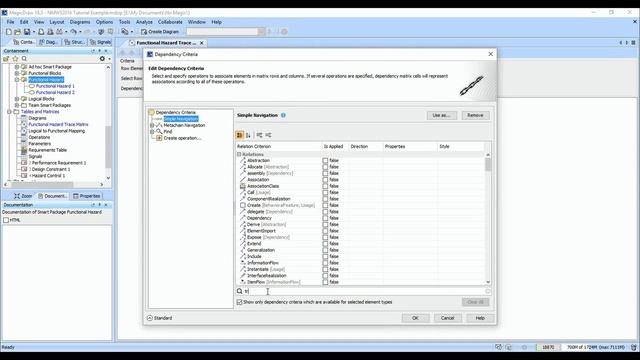Click OK in Dependency Criteria dialog
The image size is (640, 360).
tap(415, 318)
